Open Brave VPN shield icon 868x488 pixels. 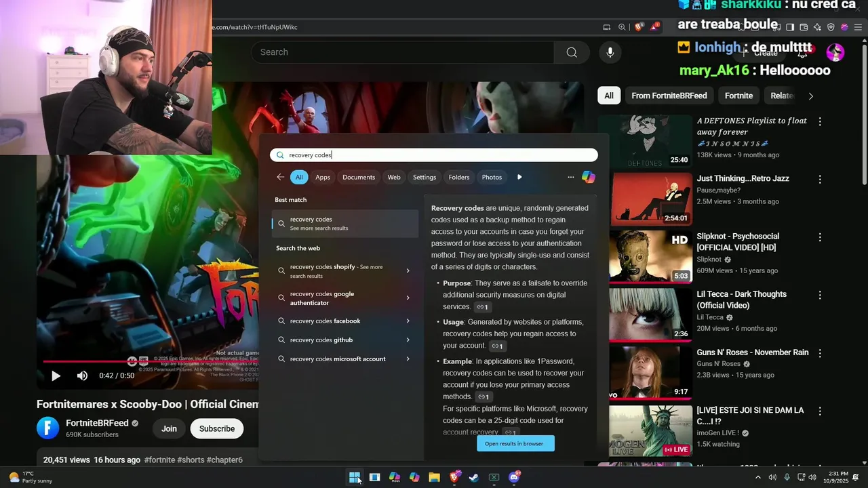pos(831,27)
